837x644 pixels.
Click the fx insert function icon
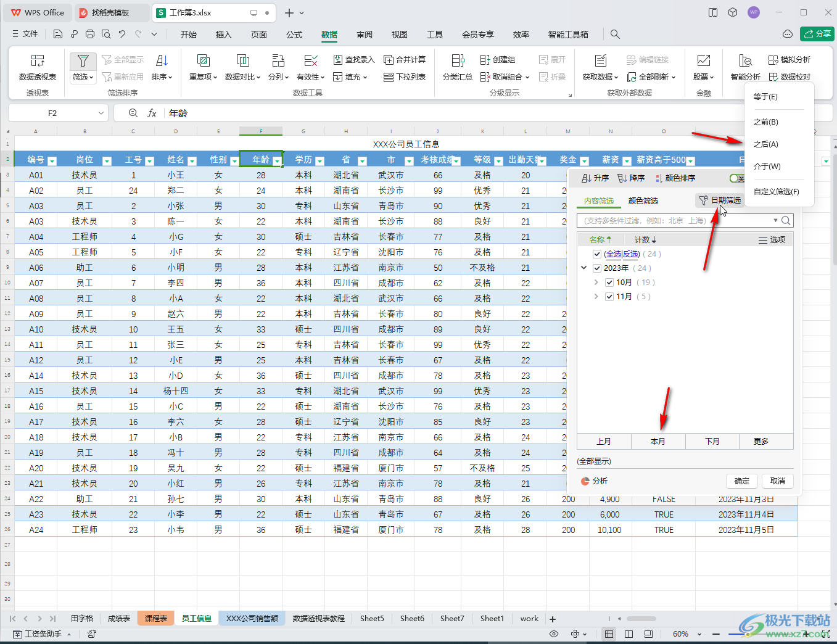pyautogui.click(x=152, y=113)
